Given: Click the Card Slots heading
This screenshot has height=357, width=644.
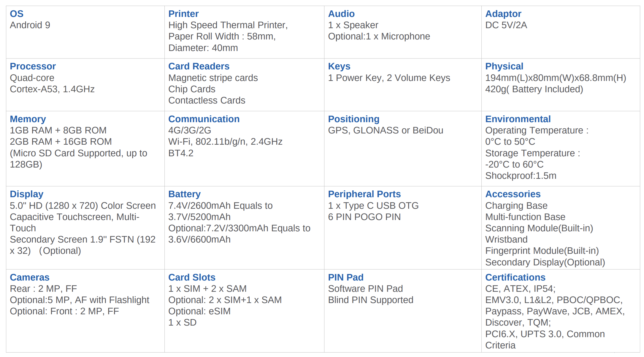Looking at the screenshot, I should (x=191, y=277).
